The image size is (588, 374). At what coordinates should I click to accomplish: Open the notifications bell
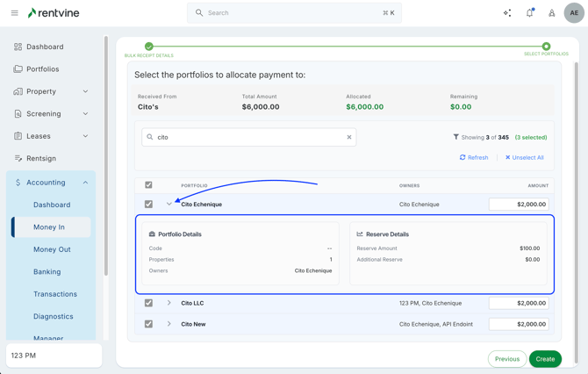point(529,13)
